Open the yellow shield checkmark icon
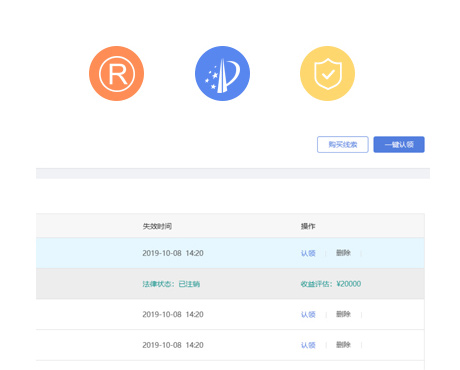 point(328,73)
